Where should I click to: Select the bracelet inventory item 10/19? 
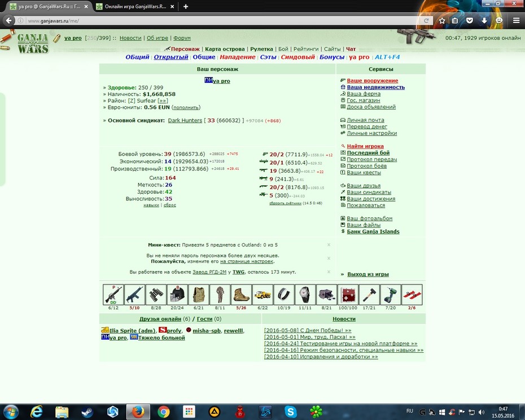click(284, 295)
